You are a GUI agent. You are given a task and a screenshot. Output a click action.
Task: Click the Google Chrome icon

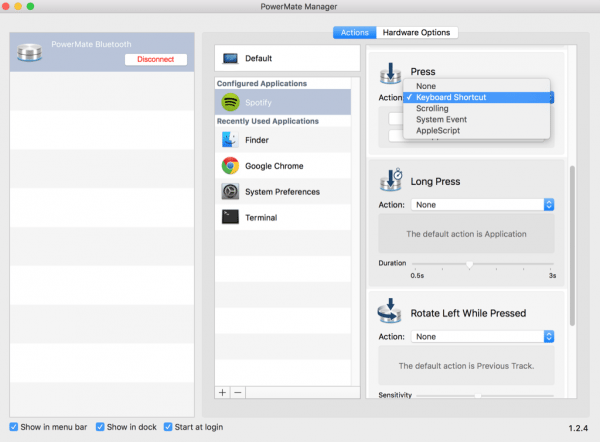click(x=230, y=166)
